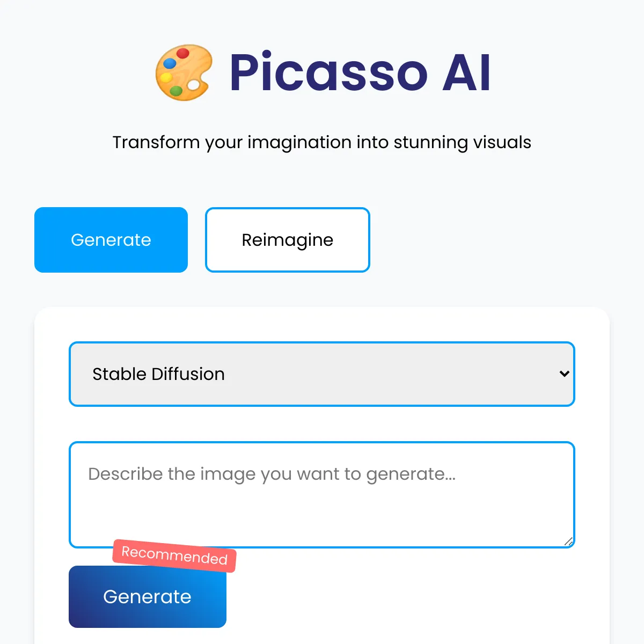Click the painter's palette logo icon

[184, 72]
